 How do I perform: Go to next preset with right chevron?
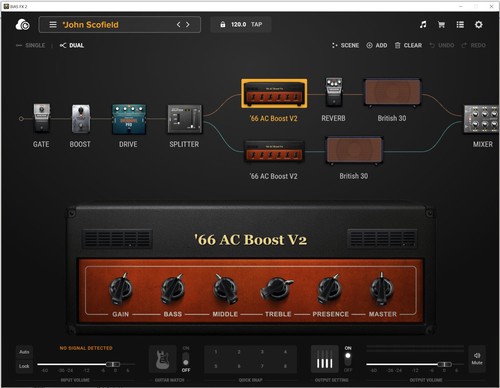(x=188, y=24)
